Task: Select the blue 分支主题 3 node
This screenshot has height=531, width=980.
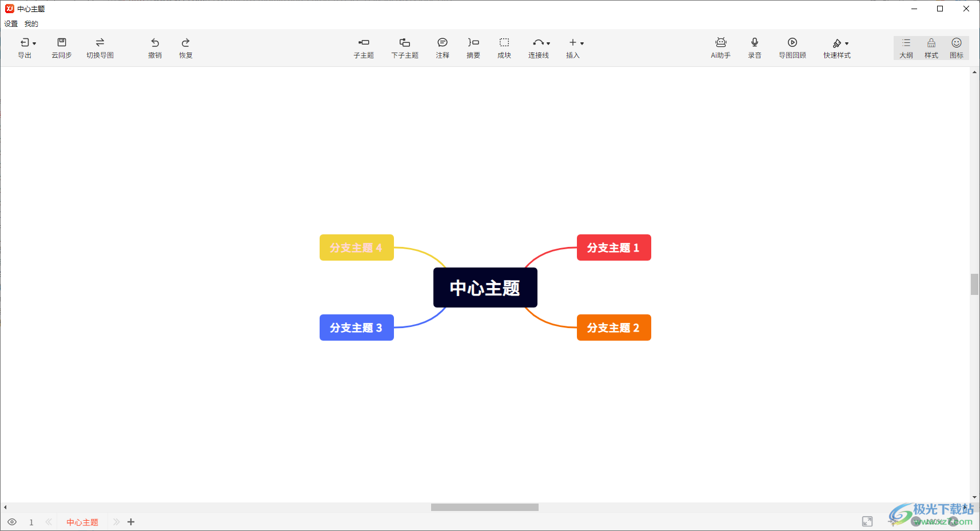Action: pos(356,328)
